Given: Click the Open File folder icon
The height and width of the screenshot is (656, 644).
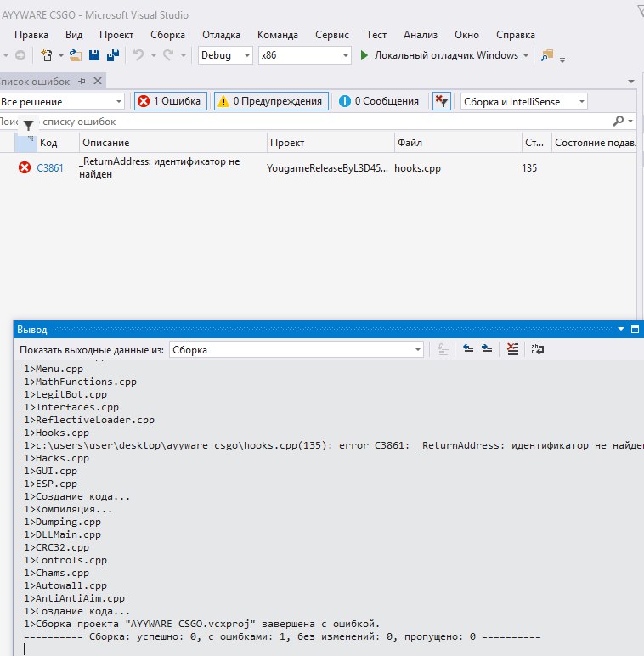Looking at the screenshot, I should click(76, 55).
